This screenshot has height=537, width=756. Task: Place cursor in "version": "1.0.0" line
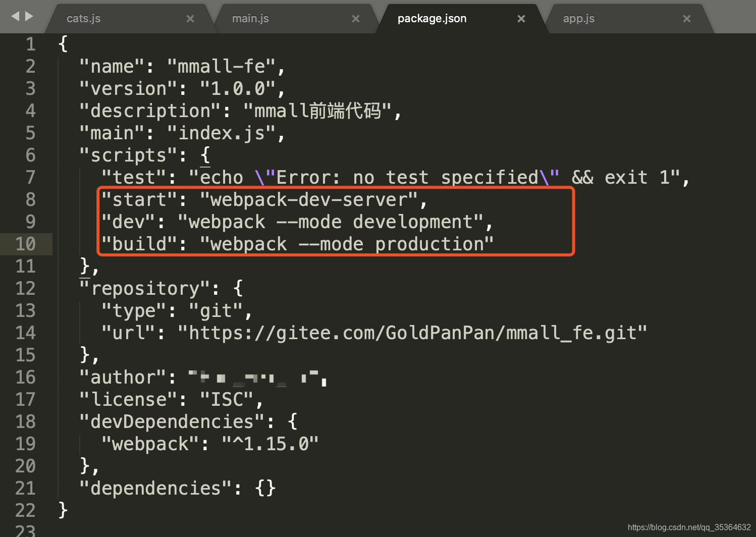(x=183, y=88)
